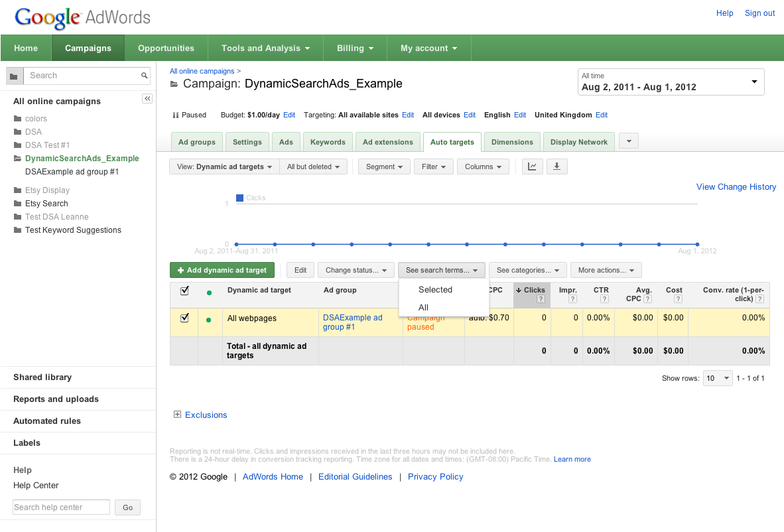This screenshot has width=784, height=532.
Task: Toggle checkbox for All webpages row
Action: pos(184,318)
